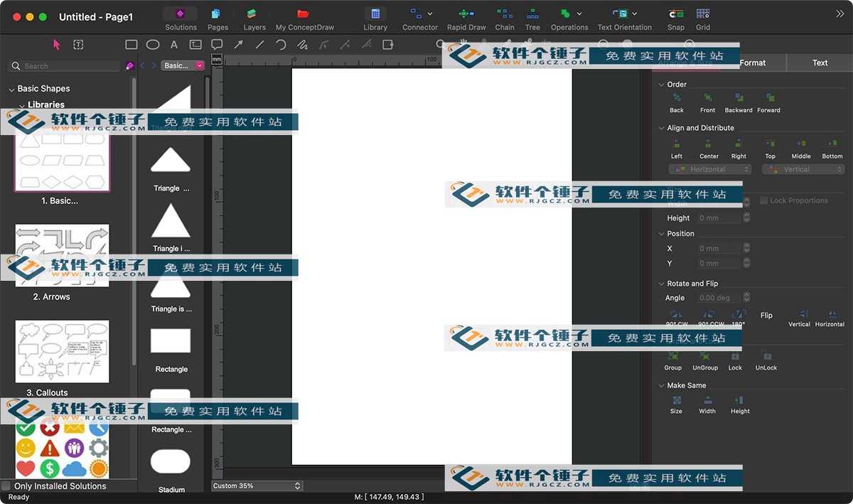Select the ellipse drawing tool

153,45
